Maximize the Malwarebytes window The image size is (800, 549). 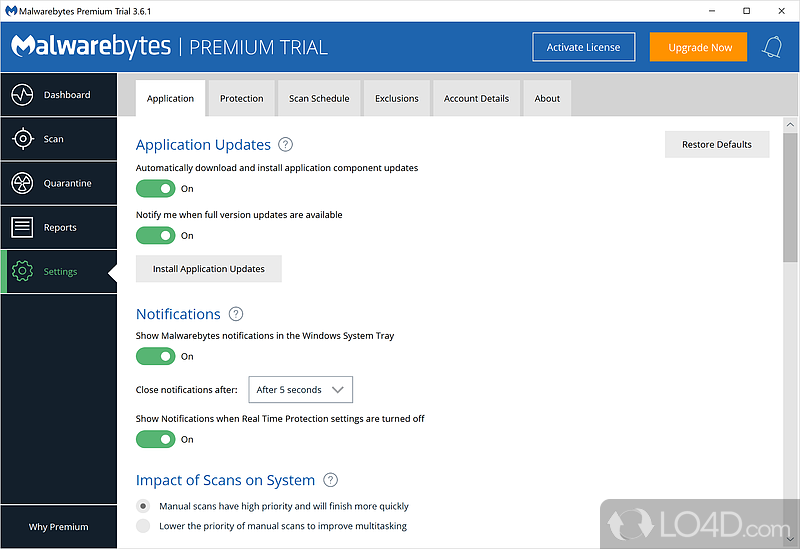pos(746,11)
